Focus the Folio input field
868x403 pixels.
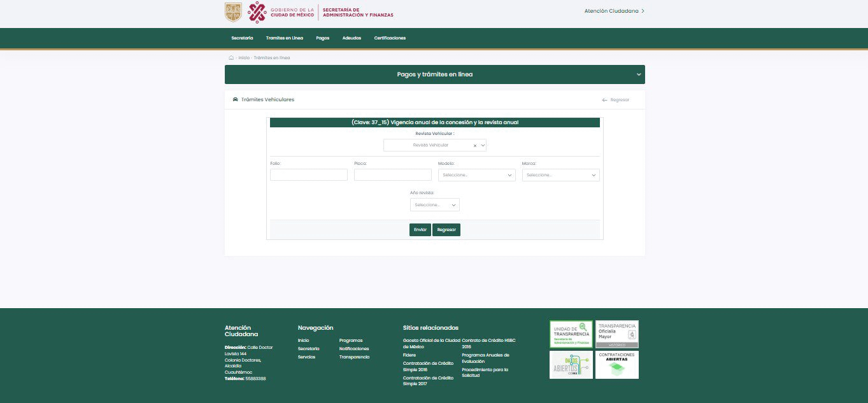pyautogui.click(x=309, y=174)
